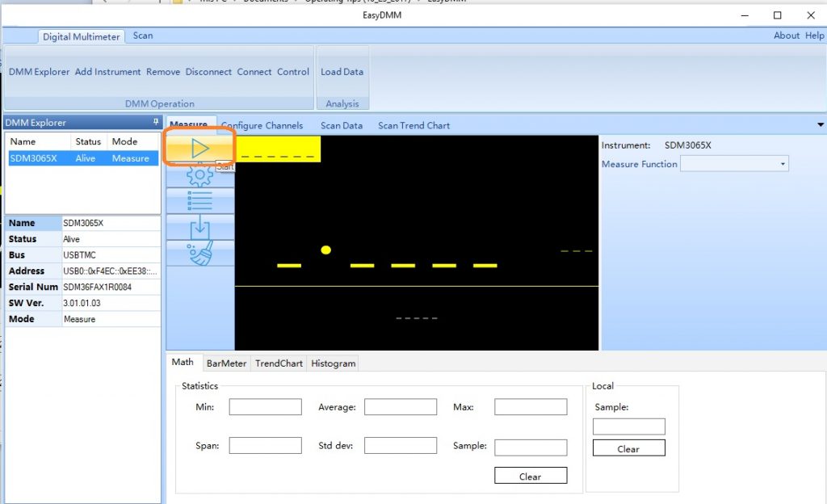The image size is (827, 504).
Task: Switch to the BarMeter tab
Action: click(x=226, y=363)
